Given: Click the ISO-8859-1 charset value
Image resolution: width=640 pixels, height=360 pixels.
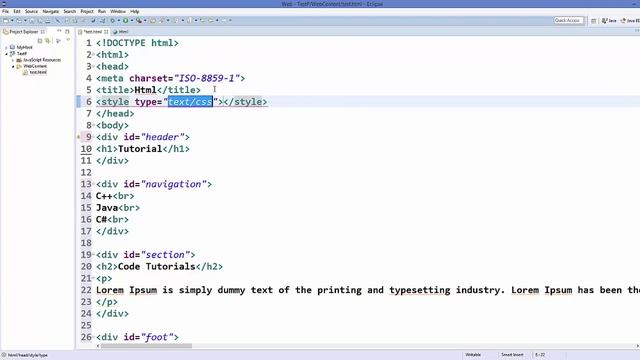Looking at the screenshot, I should click(x=207, y=78).
